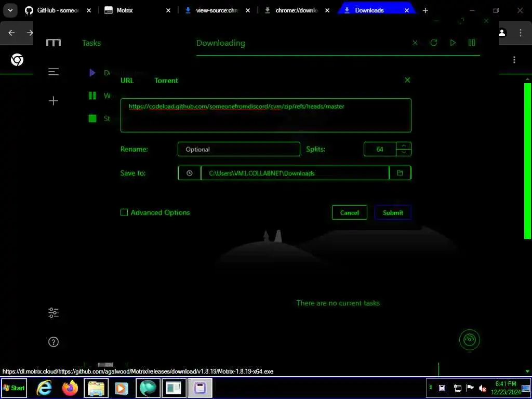The width and height of the screenshot is (532, 399).
Task: Select the Stopped square icon in sidebar
Action: 92,118
